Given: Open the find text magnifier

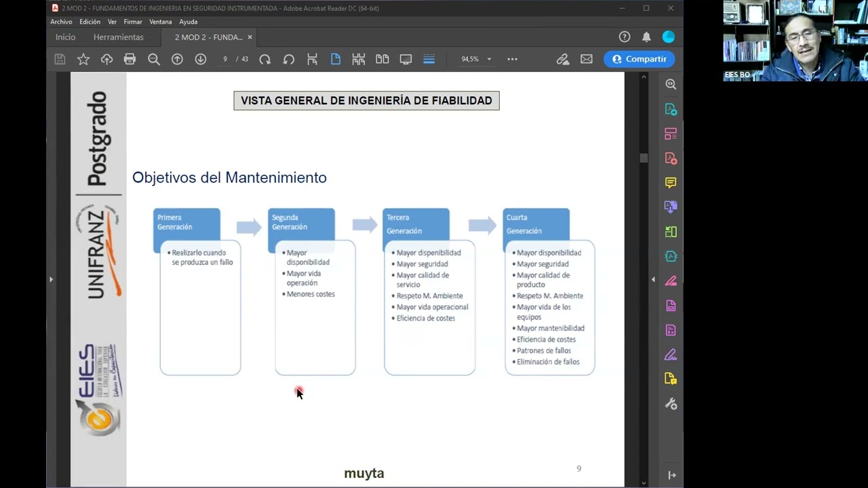Looking at the screenshot, I should coord(154,59).
